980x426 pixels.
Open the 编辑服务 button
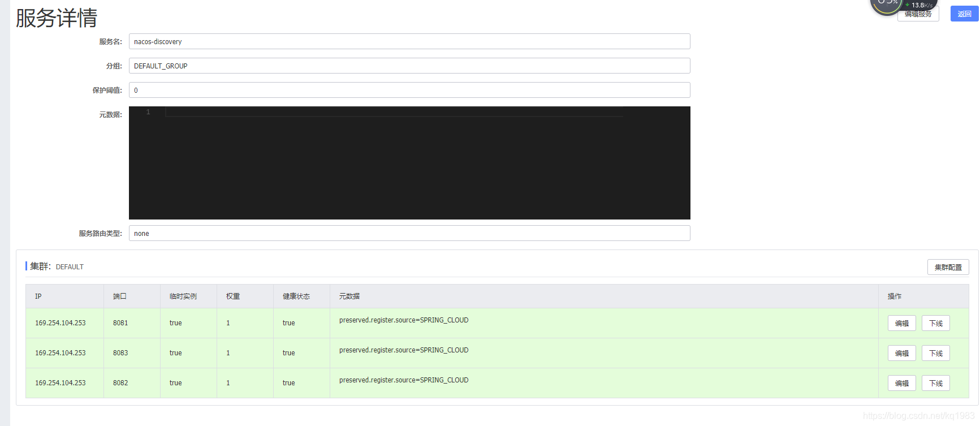(x=918, y=15)
